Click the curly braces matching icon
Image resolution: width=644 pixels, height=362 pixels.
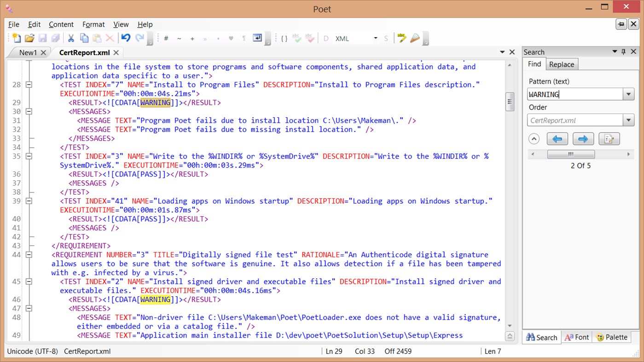(x=284, y=38)
